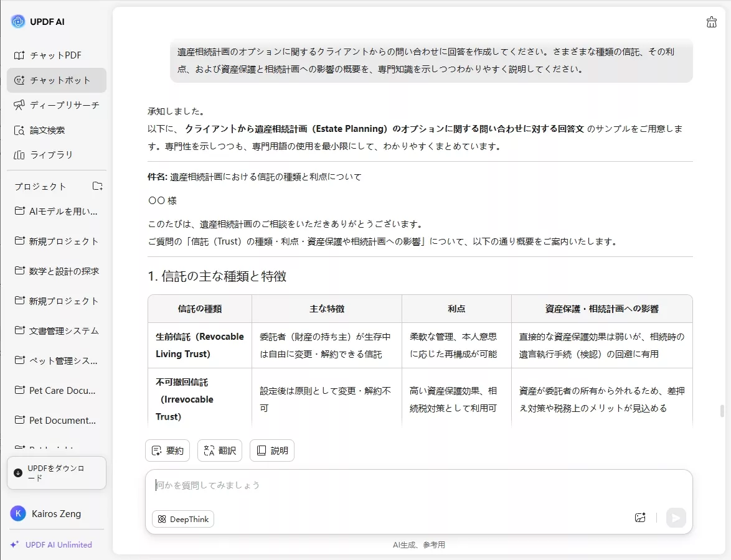Toggle the 要約 summary action
Image resolution: width=731 pixels, height=560 pixels.
pyautogui.click(x=167, y=450)
